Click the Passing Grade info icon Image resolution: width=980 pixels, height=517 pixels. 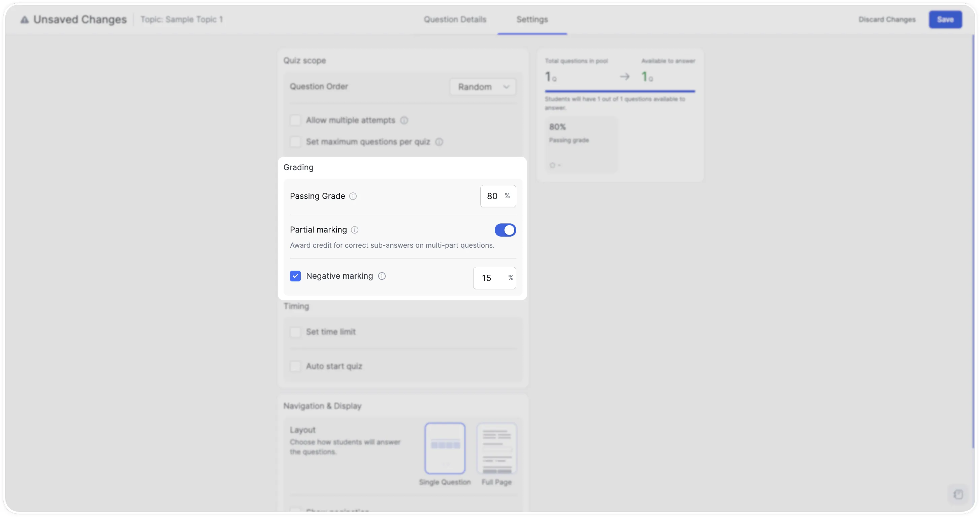pyautogui.click(x=353, y=196)
